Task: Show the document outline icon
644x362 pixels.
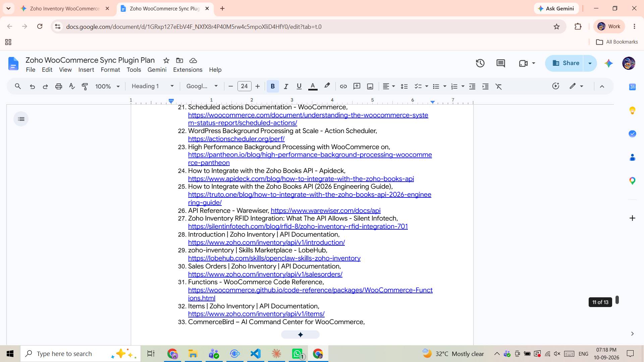Action: point(21,119)
